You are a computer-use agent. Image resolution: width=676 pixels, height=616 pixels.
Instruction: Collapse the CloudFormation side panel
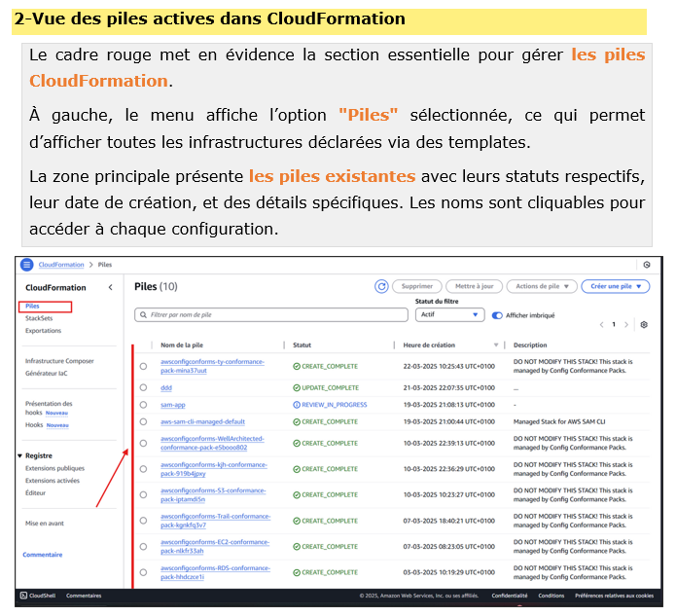111,287
